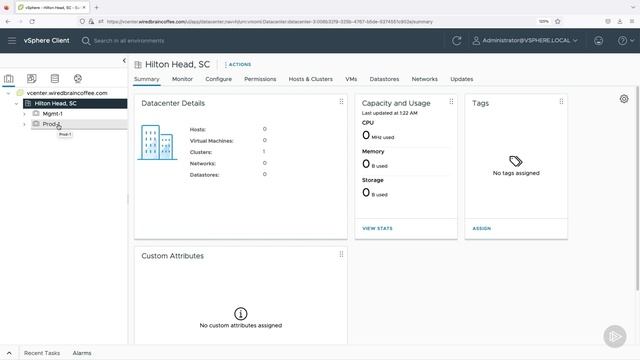Show the Alarms panel tab
Viewport: 640px width, 360px height.
pyautogui.click(x=82, y=353)
